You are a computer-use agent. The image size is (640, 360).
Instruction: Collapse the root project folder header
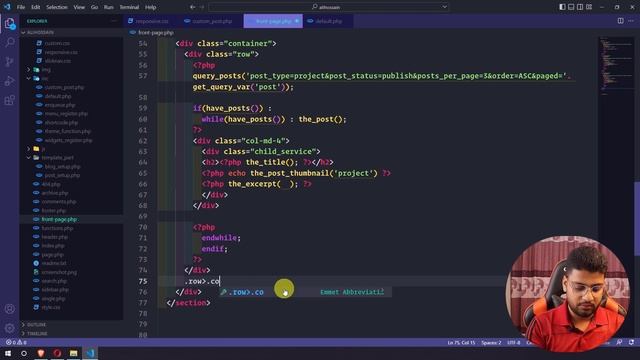tap(71, 32)
